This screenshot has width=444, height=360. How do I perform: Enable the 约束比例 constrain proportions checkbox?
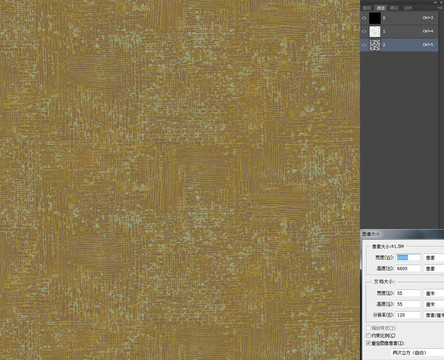tap(368, 335)
